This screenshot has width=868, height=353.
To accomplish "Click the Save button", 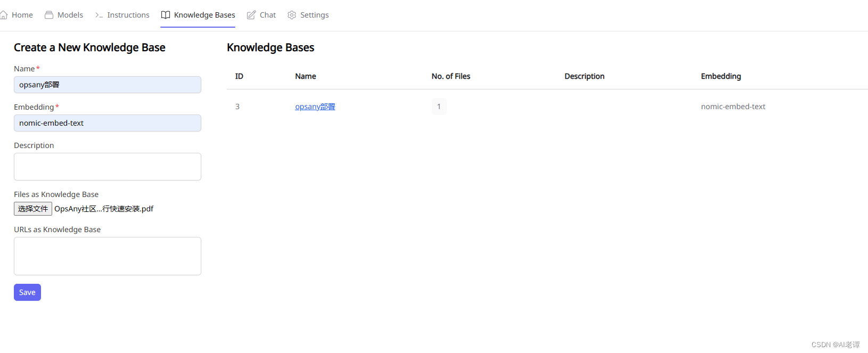I will point(27,292).
